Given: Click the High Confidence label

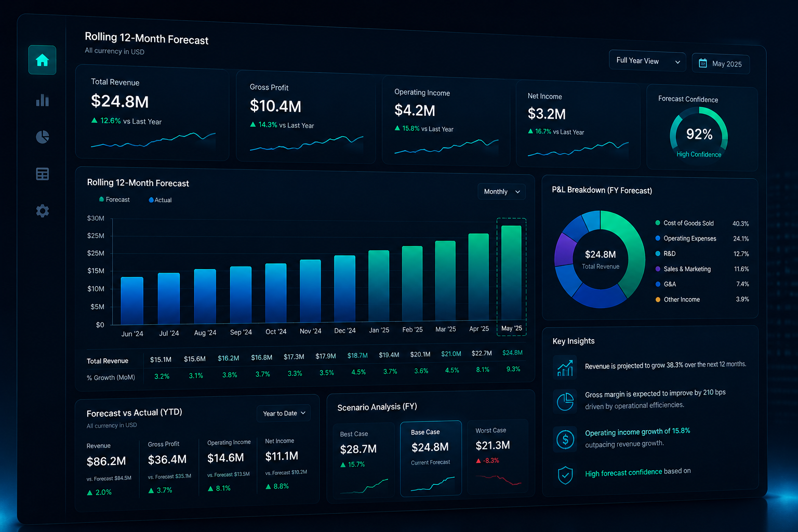Looking at the screenshot, I should (699, 154).
